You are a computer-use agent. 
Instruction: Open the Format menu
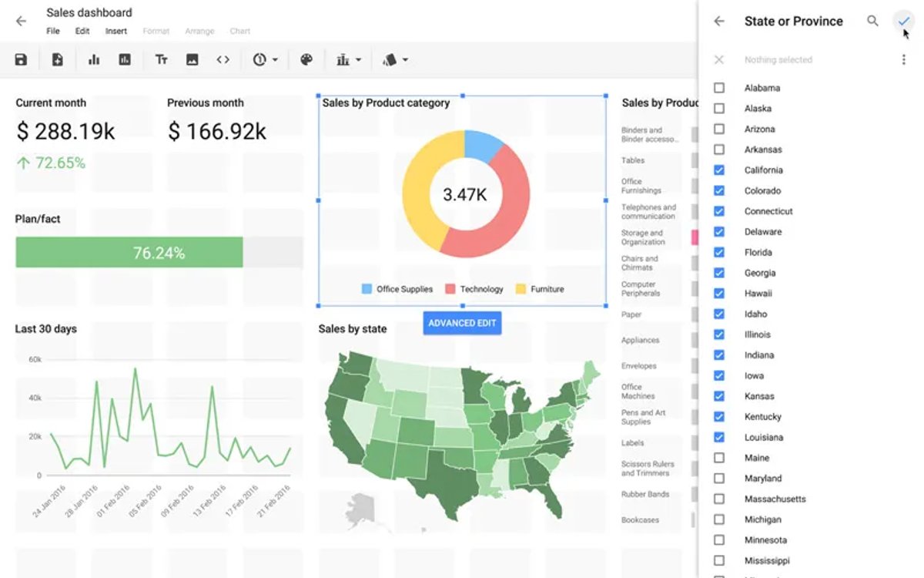coord(156,32)
